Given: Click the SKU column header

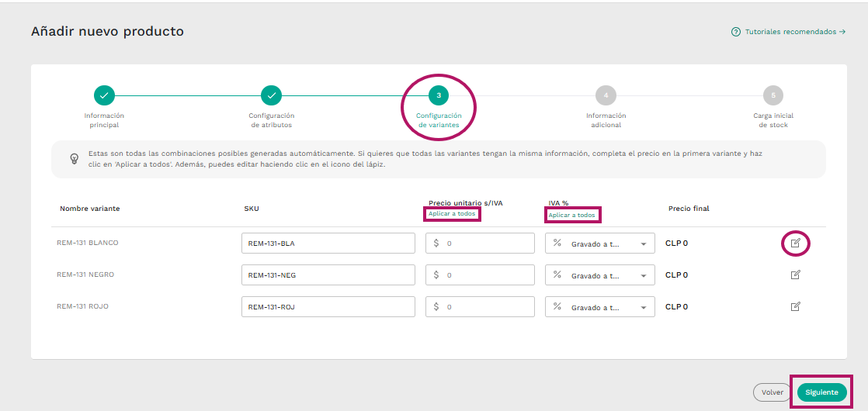Looking at the screenshot, I should pos(252,209).
